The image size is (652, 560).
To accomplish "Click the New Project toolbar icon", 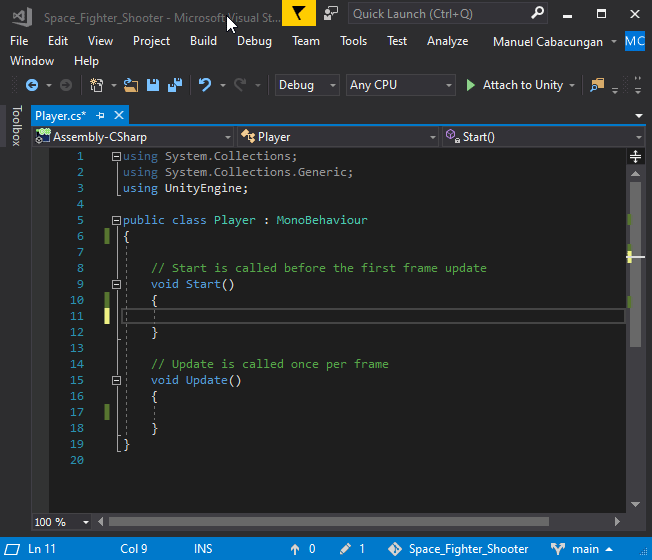I will (97, 86).
